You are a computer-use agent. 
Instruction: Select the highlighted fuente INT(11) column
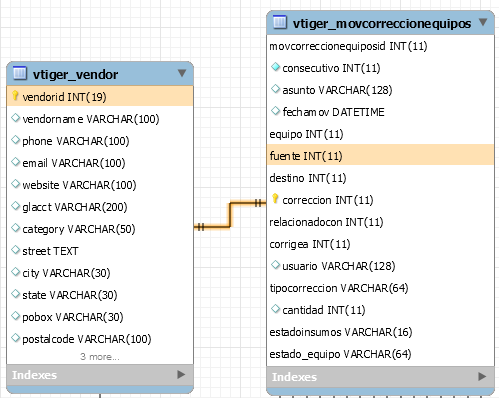(x=380, y=156)
